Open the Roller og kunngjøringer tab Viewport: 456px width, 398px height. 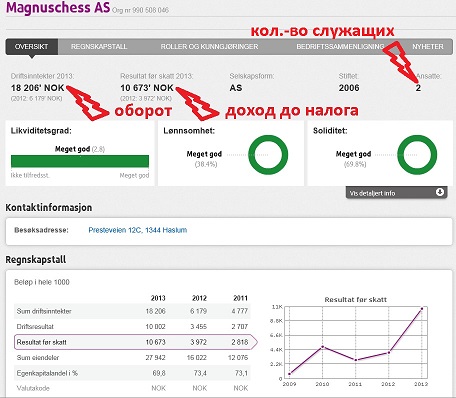[209, 47]
